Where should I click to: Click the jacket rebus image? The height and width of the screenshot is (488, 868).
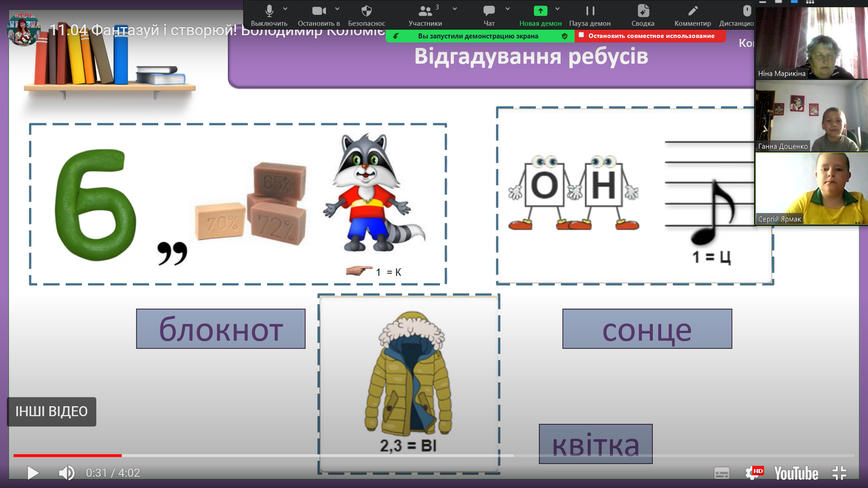click(408, 374)
